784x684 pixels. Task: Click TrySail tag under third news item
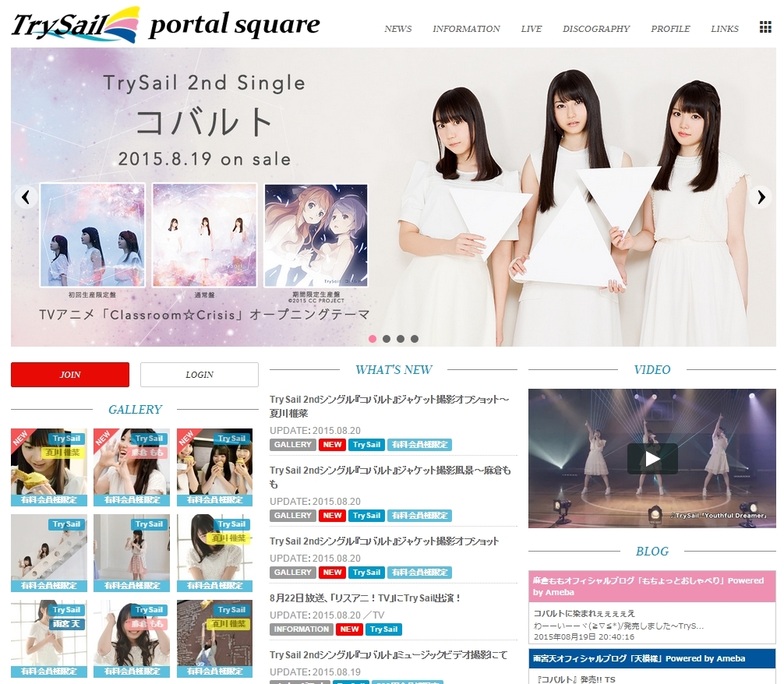[366, 573]
